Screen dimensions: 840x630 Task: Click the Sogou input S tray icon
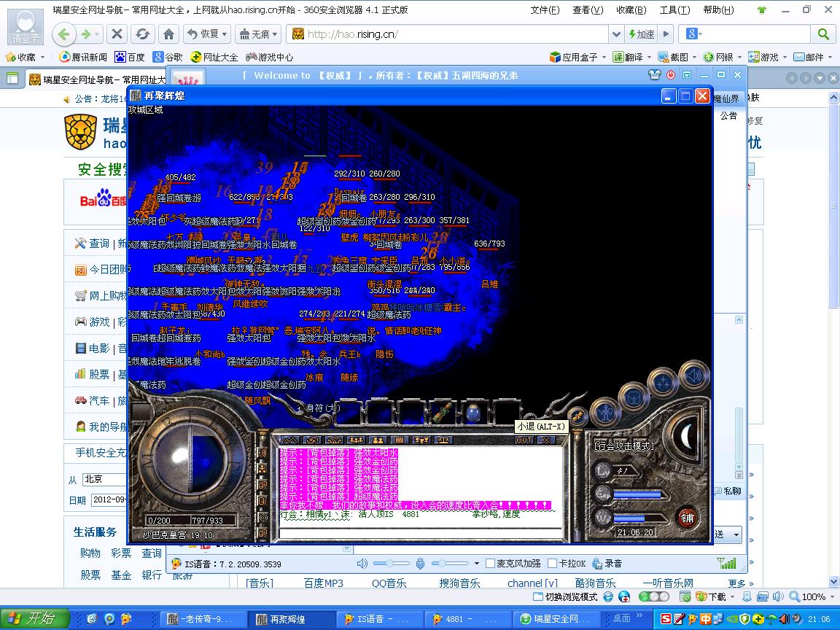pyautogui.click(x=666, y=619)
